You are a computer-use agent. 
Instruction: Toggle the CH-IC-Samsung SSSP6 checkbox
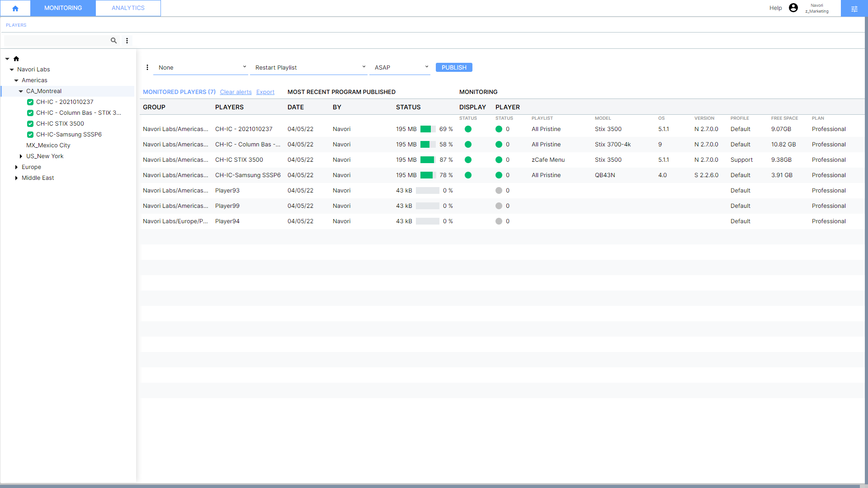point(30,135)
